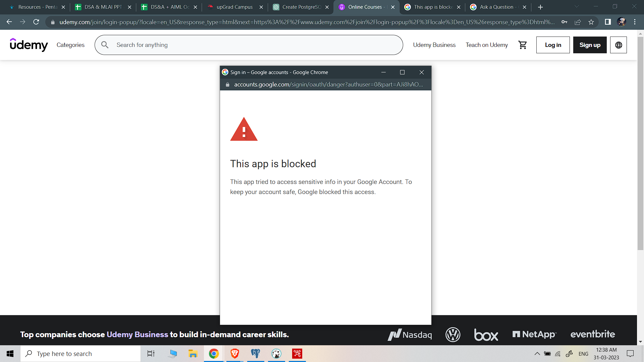Image resolution: width=644 pixels, height=362 pixels.
Task: Minimize the Google sign-in popup
Action: click(383, 72)
